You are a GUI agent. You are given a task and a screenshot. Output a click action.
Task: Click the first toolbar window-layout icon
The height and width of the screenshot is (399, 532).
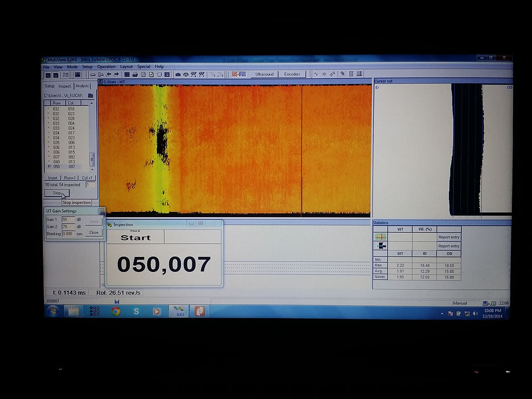48,75
